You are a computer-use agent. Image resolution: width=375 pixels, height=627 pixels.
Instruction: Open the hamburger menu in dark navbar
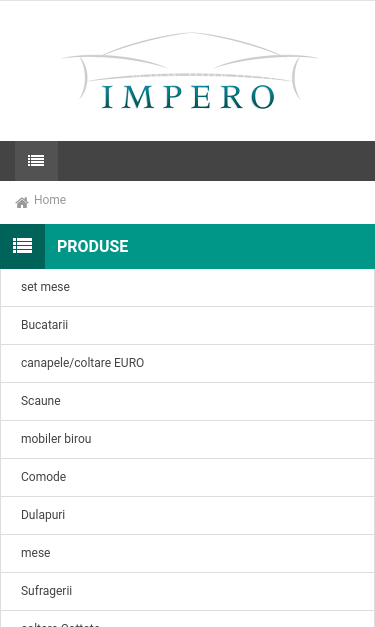36,161
